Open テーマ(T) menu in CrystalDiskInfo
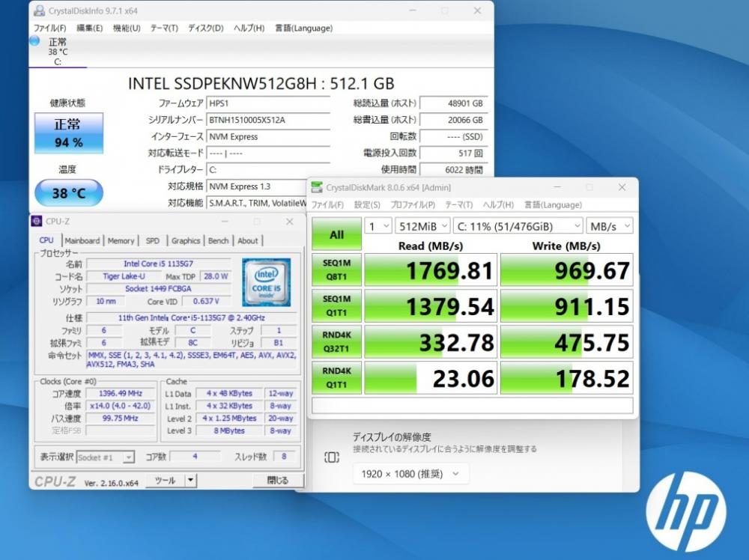This screenshot has height=560, width=749. click(164, 28)
